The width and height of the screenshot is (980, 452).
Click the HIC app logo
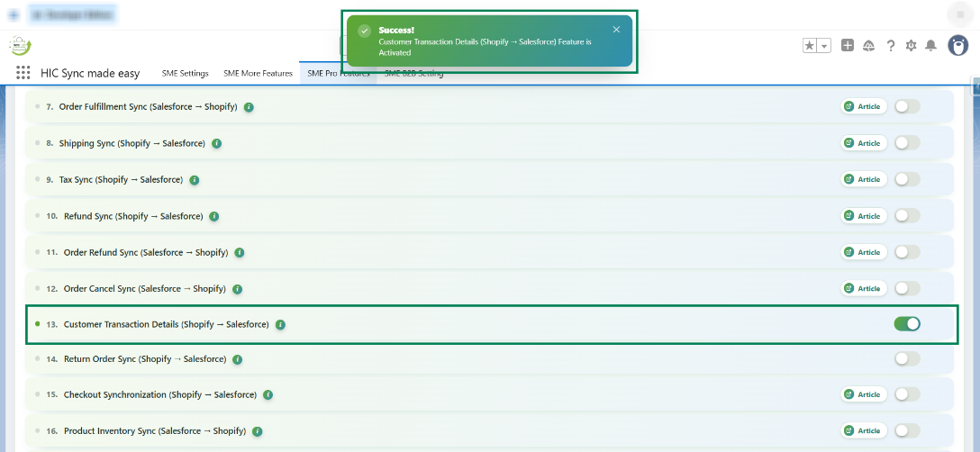coord(20,46)
